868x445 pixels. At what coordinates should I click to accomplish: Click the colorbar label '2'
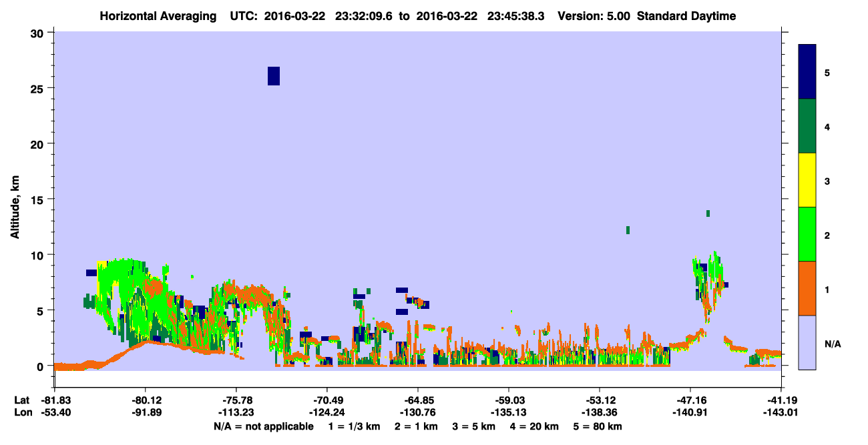pyautogui.click(x=827, y=236)
